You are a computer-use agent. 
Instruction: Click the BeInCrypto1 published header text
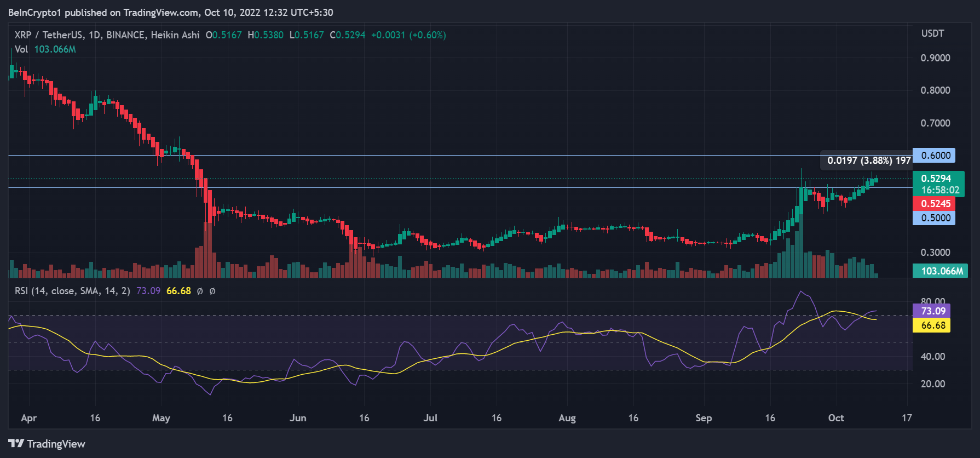coord(170,12)
